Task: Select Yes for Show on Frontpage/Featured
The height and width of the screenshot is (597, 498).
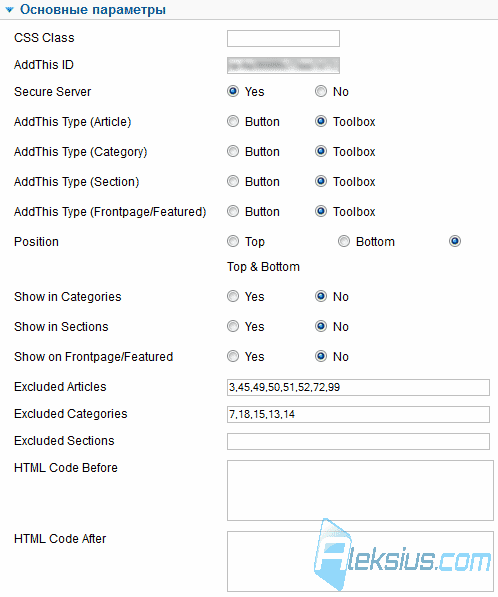Action: [x=233, y=356]
